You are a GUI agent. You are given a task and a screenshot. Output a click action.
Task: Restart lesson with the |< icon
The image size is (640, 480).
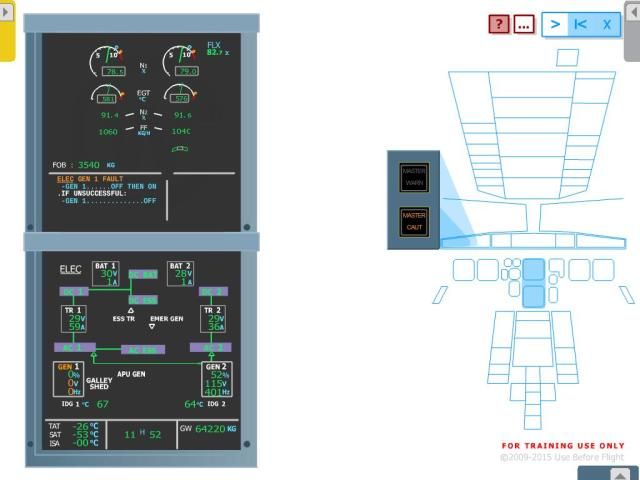580,24
